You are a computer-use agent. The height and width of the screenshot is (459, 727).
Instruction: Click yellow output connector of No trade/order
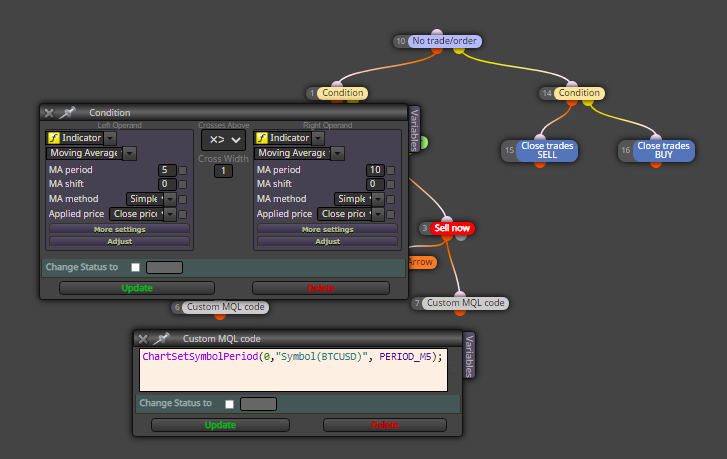(x=459, y=49)
